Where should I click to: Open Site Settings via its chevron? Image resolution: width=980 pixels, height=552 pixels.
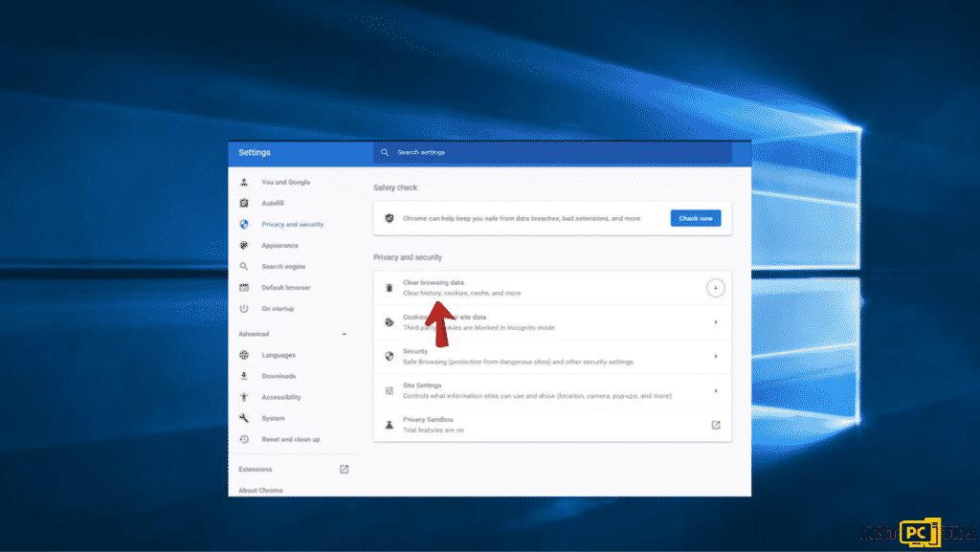(715, 390)
